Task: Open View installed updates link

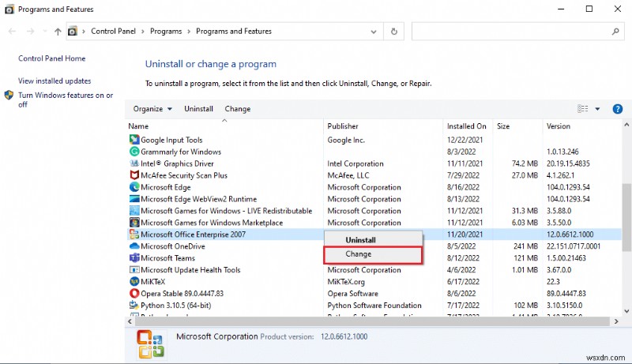Action: click(x=55, y=81)
